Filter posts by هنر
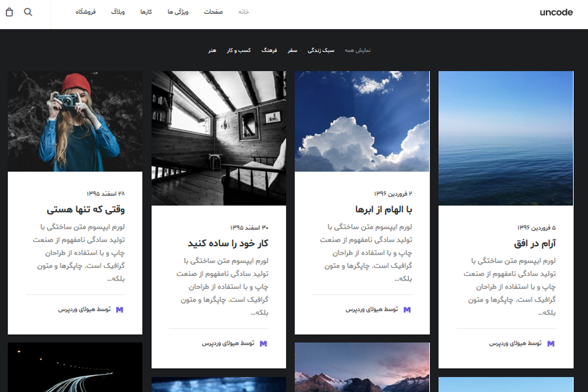Viewport: 588px width, 392px height. [212, 50]
